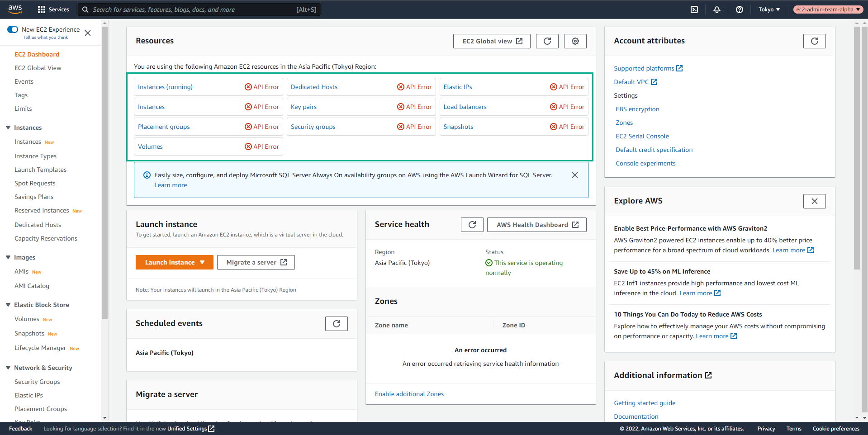Click the error icon beside Volumes
The image size is (868, 435).
tap(248, 147)
